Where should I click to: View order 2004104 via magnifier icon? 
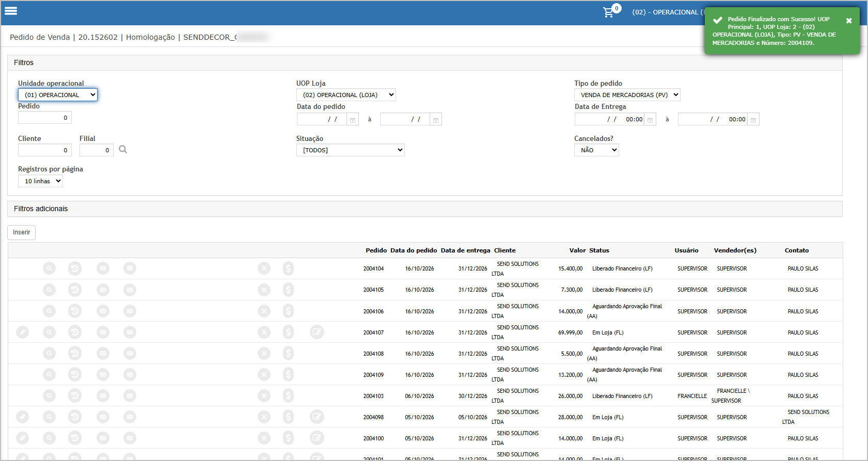(49, 268)
